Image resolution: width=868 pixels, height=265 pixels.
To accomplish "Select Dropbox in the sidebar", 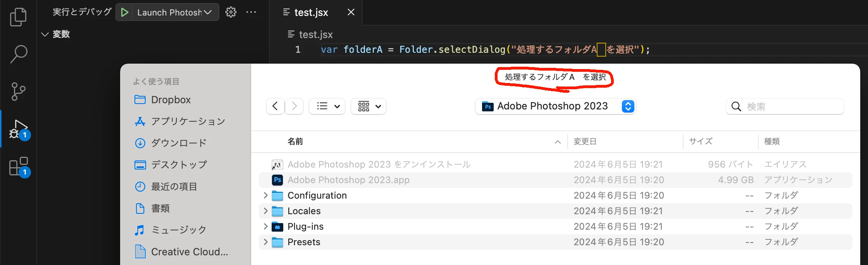I will [170, 100].
